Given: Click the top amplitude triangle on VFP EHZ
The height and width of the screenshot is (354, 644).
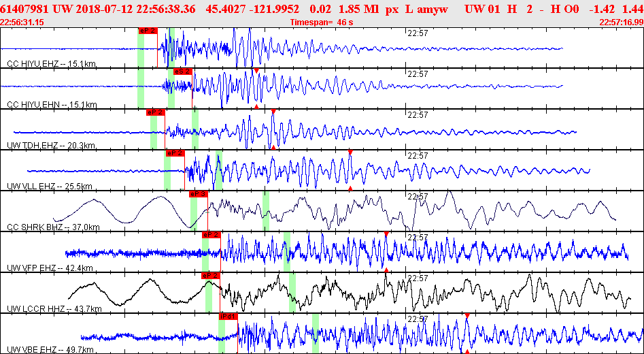Looking at the screenshot, I should point(386,234).
